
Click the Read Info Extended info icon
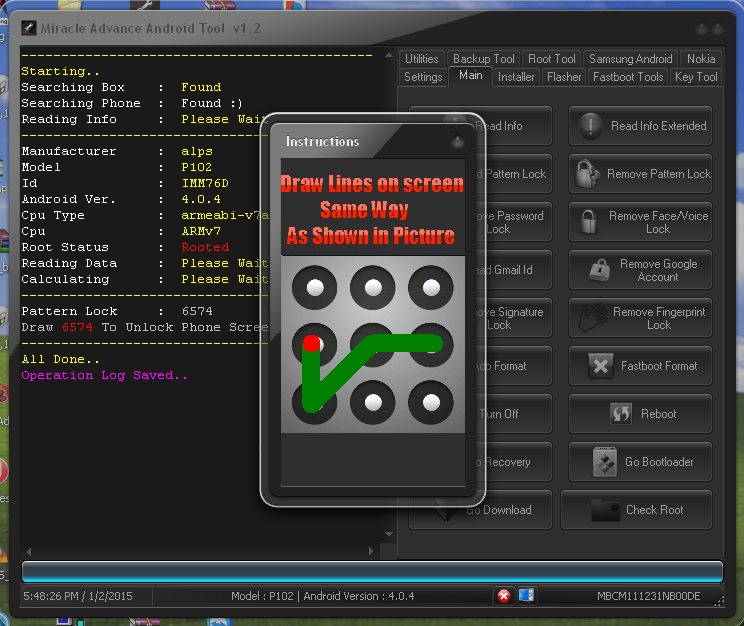coord(590,126)
